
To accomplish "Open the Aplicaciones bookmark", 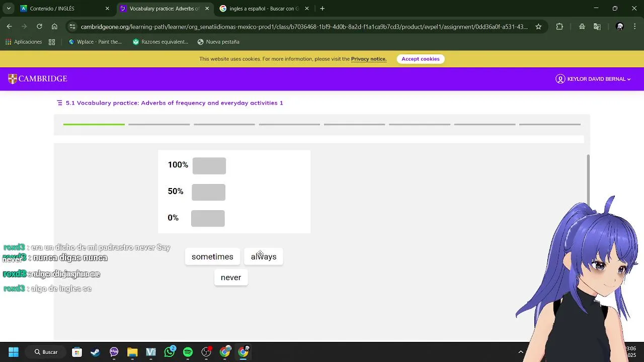I will [x=24, y=42].
